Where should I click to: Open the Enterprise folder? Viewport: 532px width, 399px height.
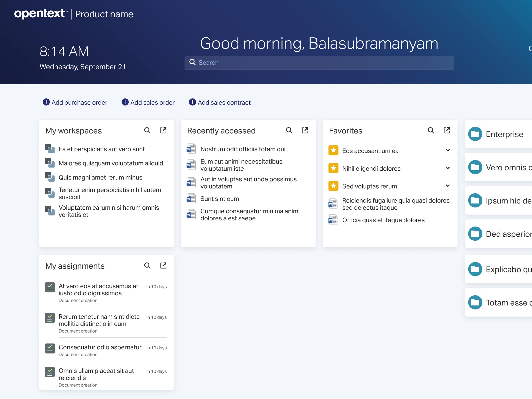coord(504,134)
